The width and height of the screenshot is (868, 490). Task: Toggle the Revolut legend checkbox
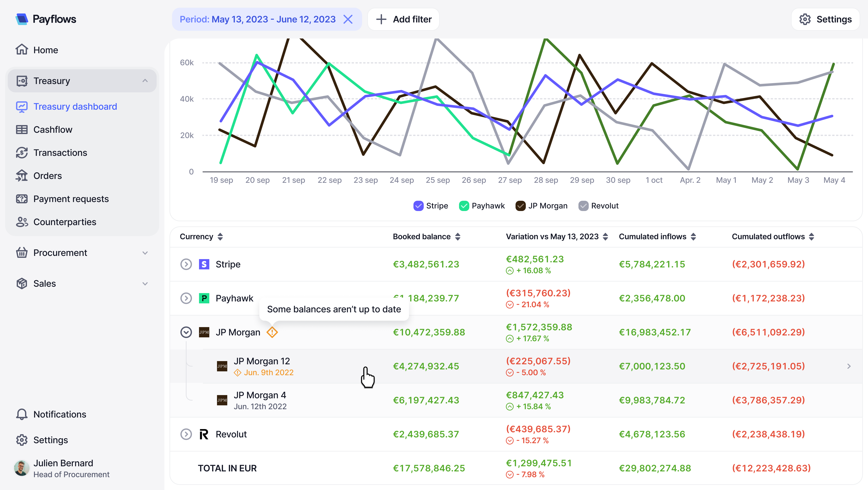(583, 206)
